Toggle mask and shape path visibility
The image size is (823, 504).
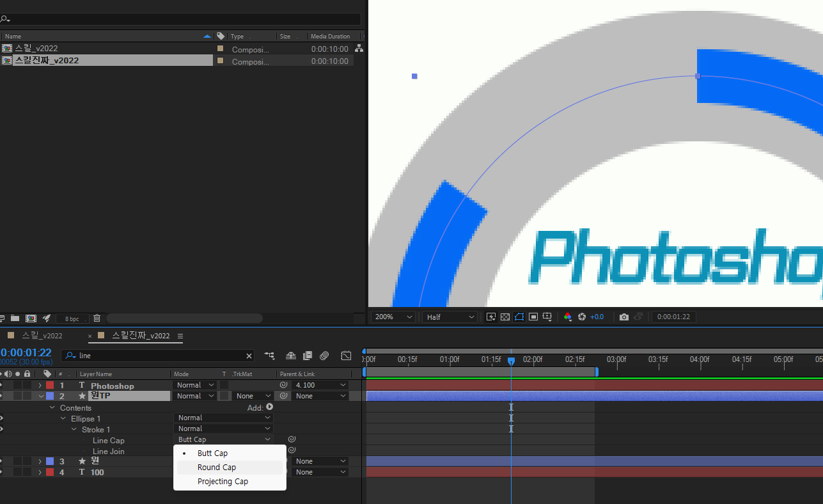[519, 317]
